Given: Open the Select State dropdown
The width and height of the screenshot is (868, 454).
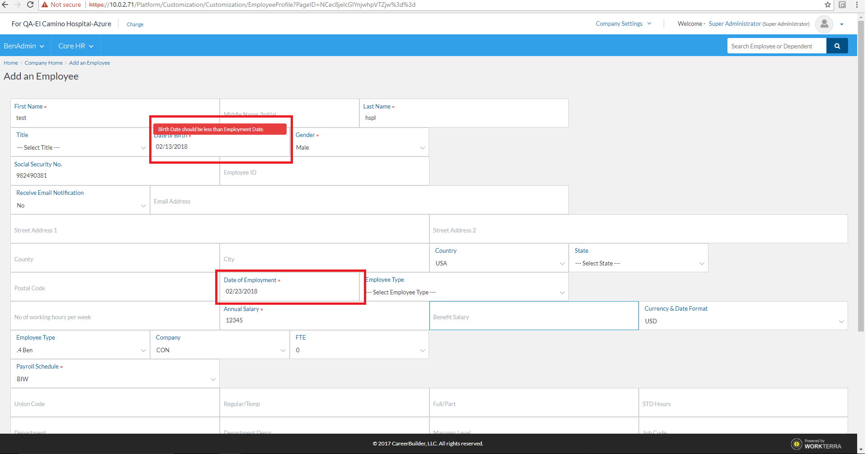Looking at the screenshot, I should pos(638,264).
